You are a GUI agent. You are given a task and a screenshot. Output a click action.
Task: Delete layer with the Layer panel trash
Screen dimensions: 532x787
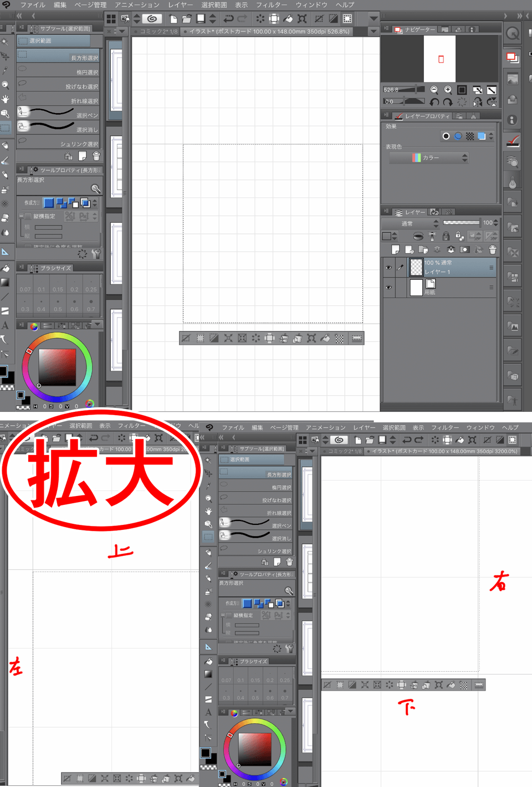point(493,250)
